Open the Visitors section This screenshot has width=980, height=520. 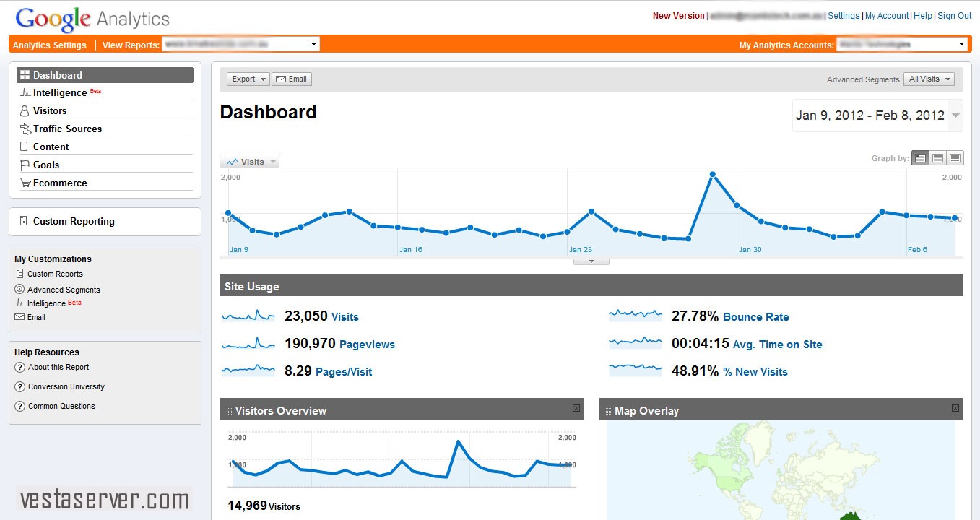(x=50, y=110)
